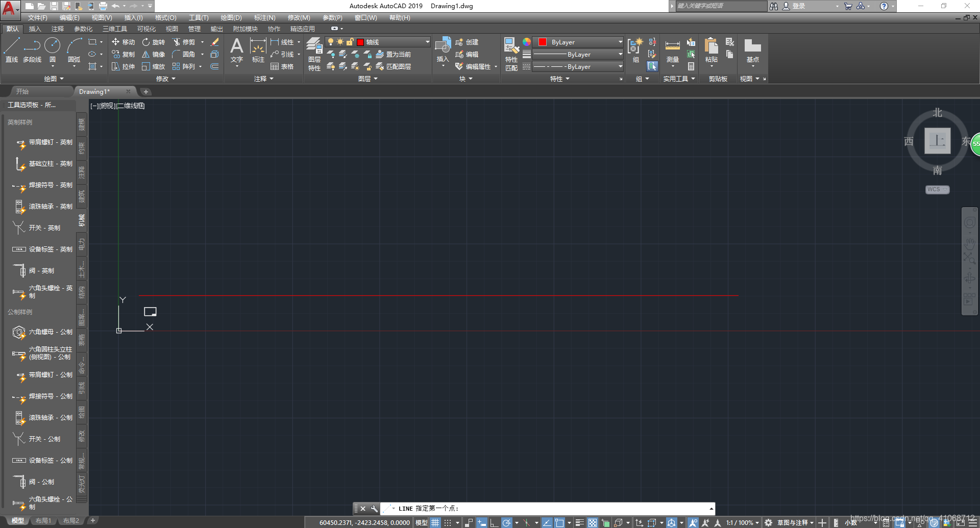Click the search keyword input box

721,6
